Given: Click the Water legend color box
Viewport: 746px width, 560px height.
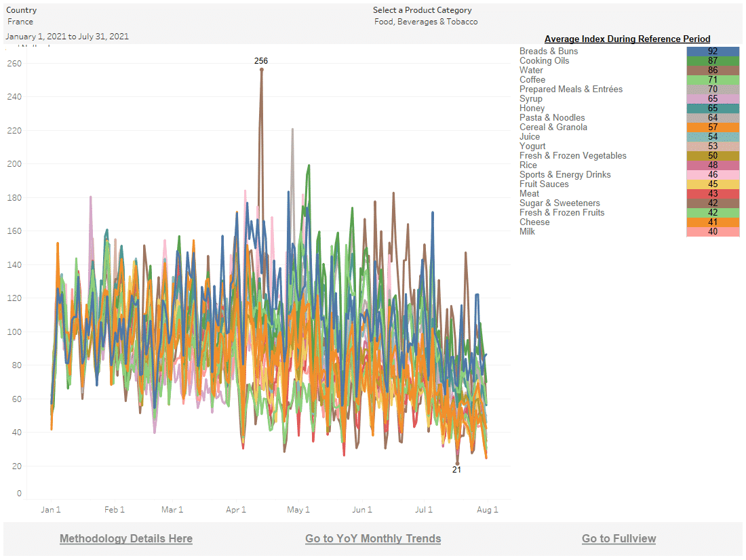Looking at the screenshot, I should (712, 71).
